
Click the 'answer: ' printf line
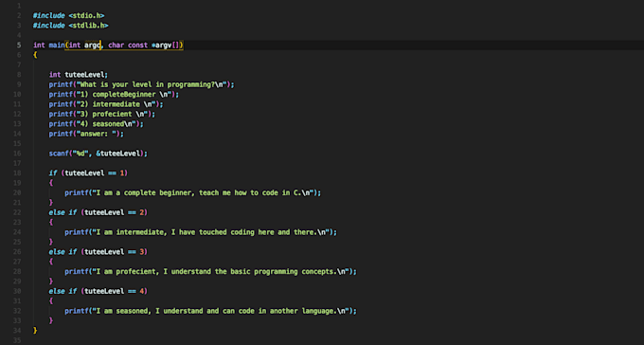tap(86, 134)
